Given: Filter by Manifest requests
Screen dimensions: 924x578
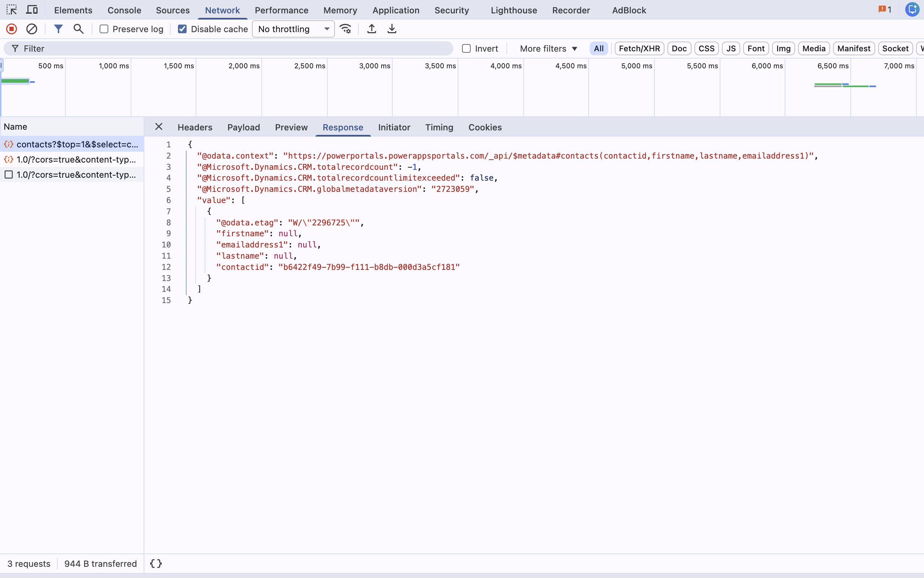Looking at the screenshot, I should (x=854, y=48).
